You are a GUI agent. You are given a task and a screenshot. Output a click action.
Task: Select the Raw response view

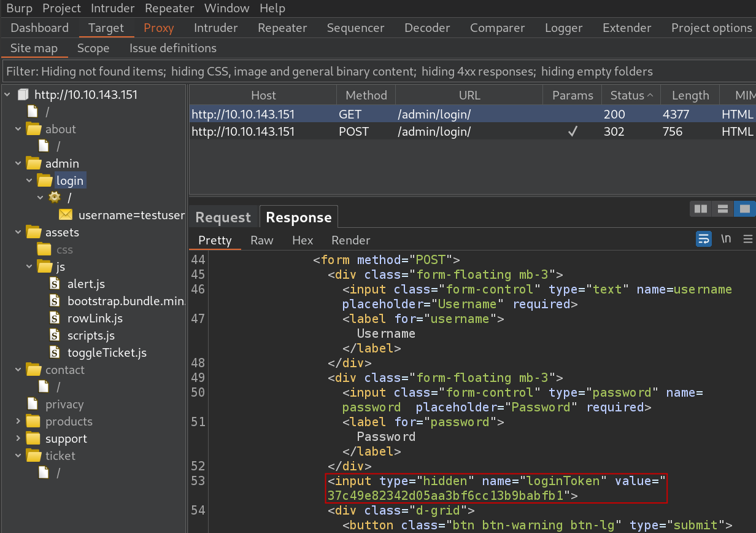(x=261, y=240)
